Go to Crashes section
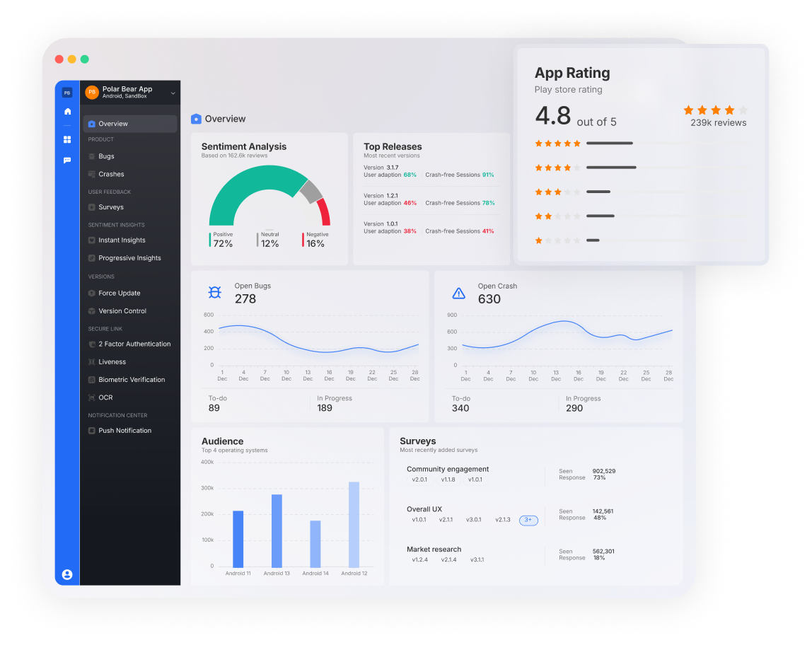The image size is (812, 645). click(x=111, y=174)
